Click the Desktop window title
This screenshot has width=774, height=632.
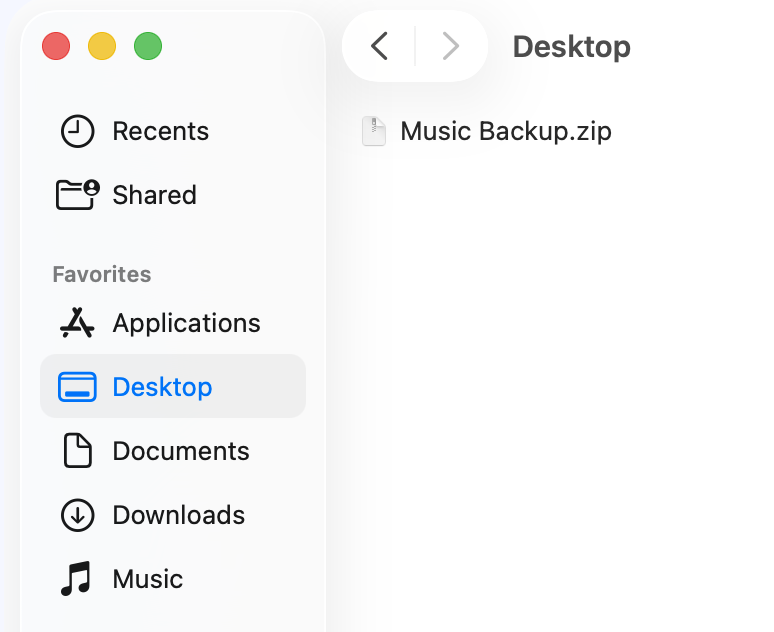[571, 46]
